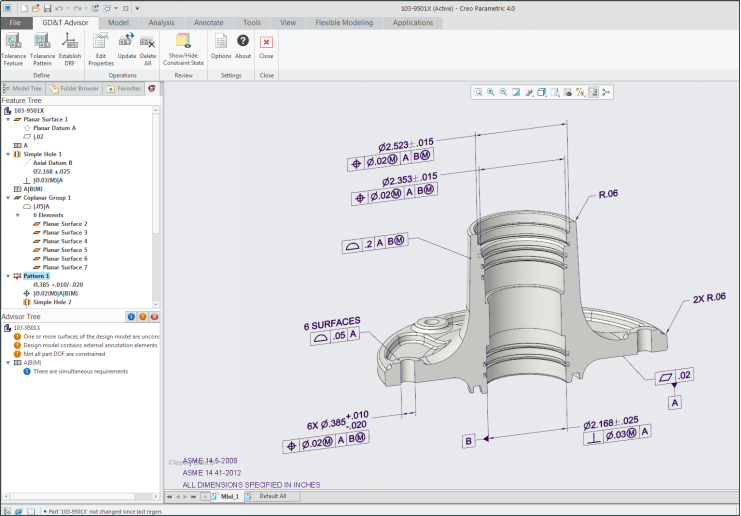Click the Zoom In magnifier icon
741x516 pixels.
coord(491,92)
